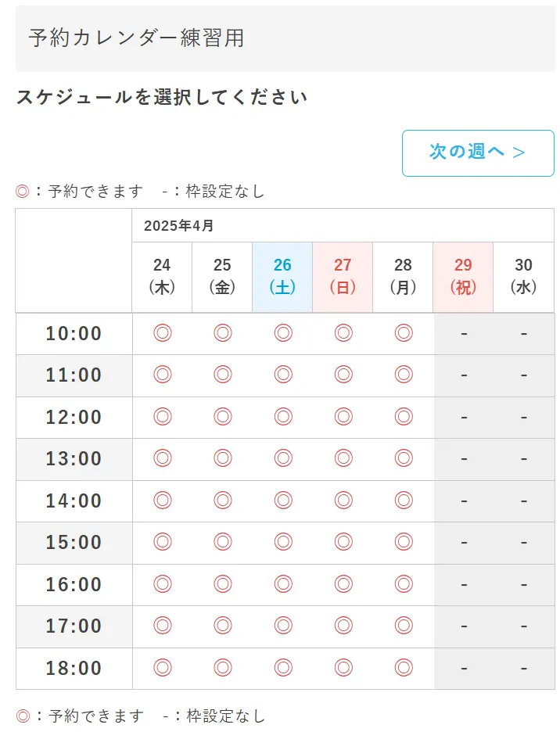
Task: Pick the 18:00 slot on Monday 28
Action: pyautogui.click(x=404, y=668)
